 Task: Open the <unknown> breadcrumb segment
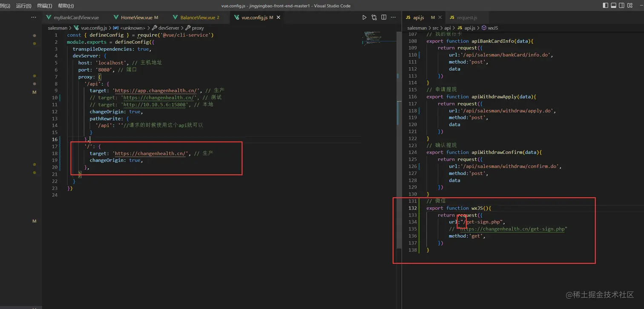coord(133,28)
